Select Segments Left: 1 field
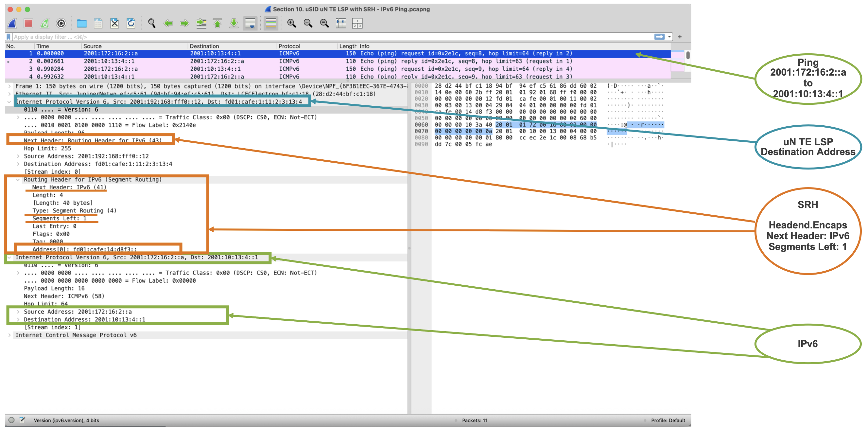The height and width of the screenshot is (430, 868). (59, 219)
